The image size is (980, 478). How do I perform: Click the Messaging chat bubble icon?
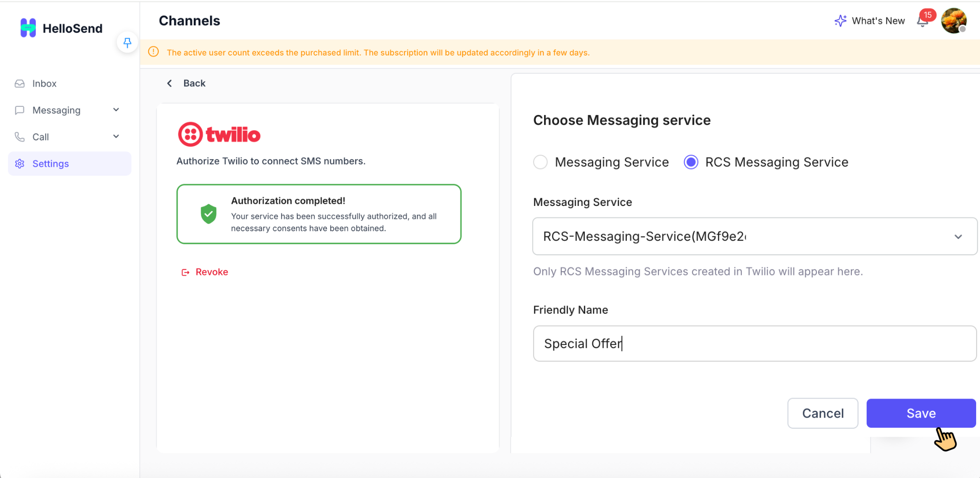click(x=20, y=110)
